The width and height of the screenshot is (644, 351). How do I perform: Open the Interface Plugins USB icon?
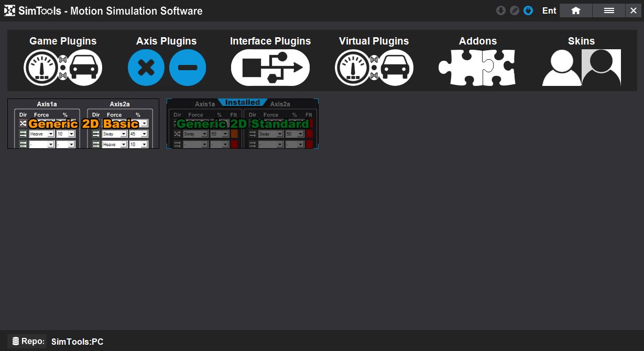[x=270, y=68]
